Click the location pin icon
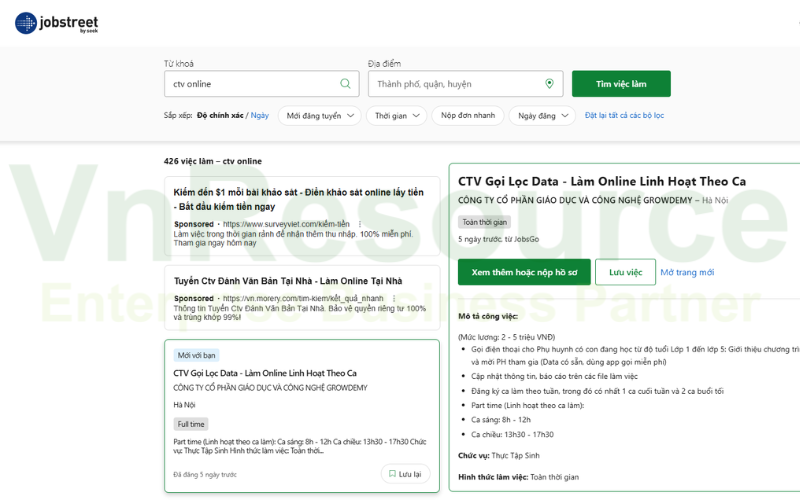 point(549,84)
